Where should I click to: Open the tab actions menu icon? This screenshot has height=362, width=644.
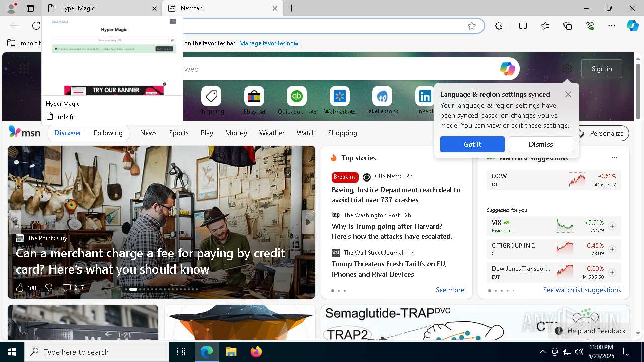pyautogui.click(x=30, y=8)
